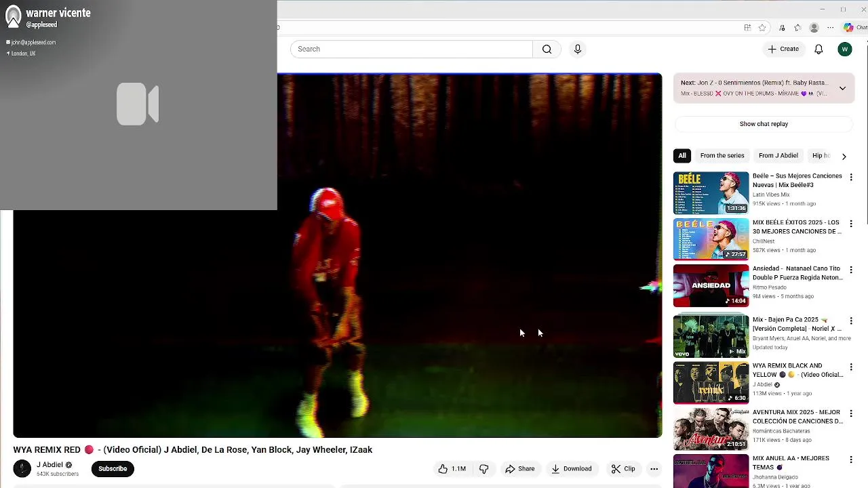Dislike the video

coord(484,468)
